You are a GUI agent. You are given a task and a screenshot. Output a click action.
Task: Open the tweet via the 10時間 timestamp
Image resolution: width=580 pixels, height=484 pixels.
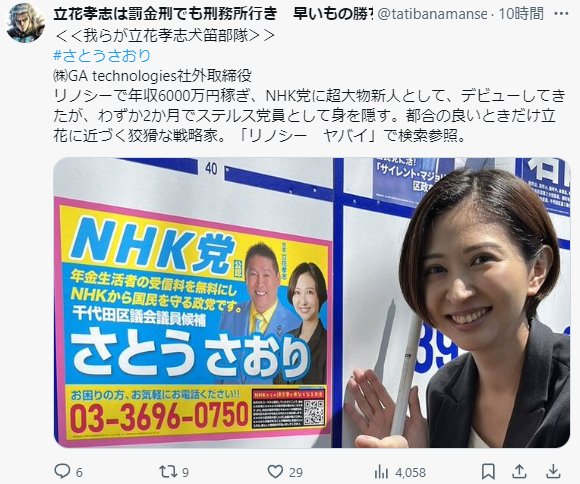click(x=521, y=14)
